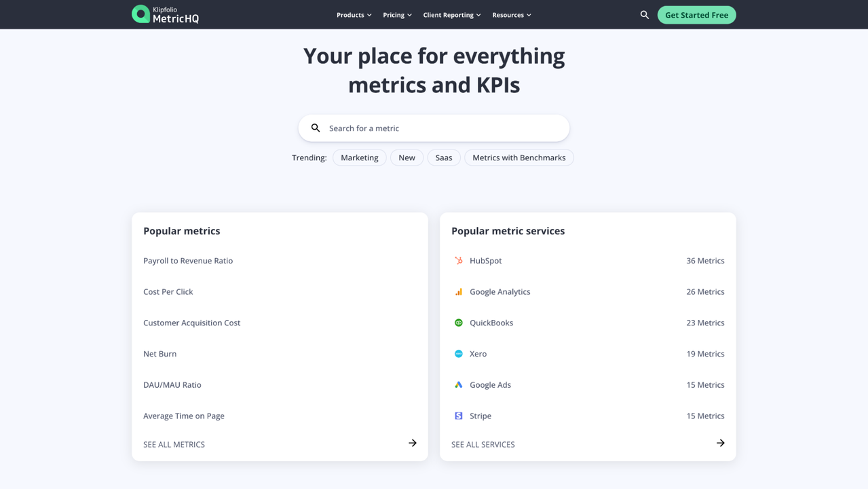Expand the Products menu
The height and width of the screenshot is (489, 868).
pyautogui.click(x=354, y=15)
